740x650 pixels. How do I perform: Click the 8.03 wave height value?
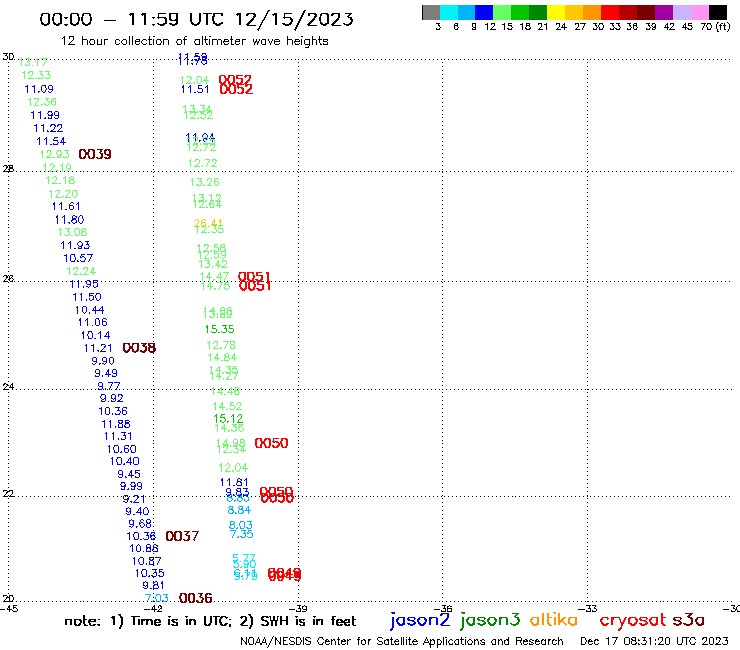(x=241, y=525)
